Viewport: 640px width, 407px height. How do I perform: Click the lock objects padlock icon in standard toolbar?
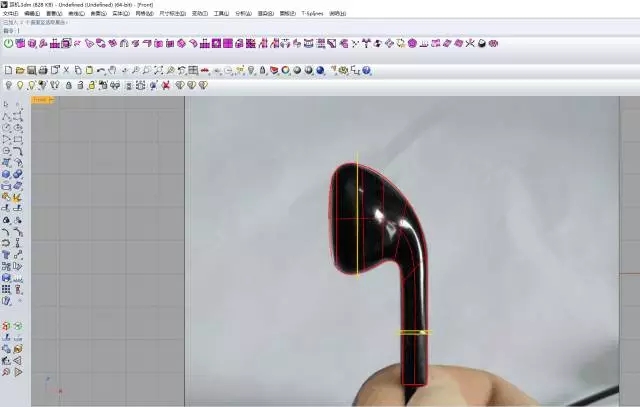263,71
